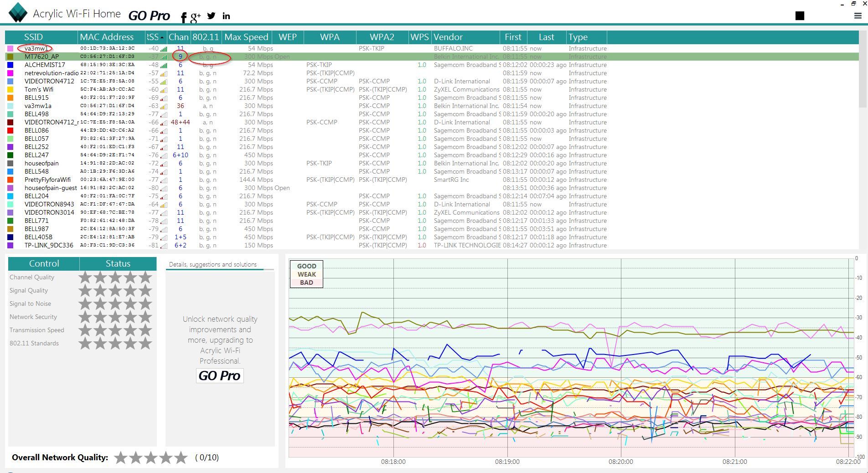Click the first star of 802.11 Standards
868x473 pixels.
point(85,343)
